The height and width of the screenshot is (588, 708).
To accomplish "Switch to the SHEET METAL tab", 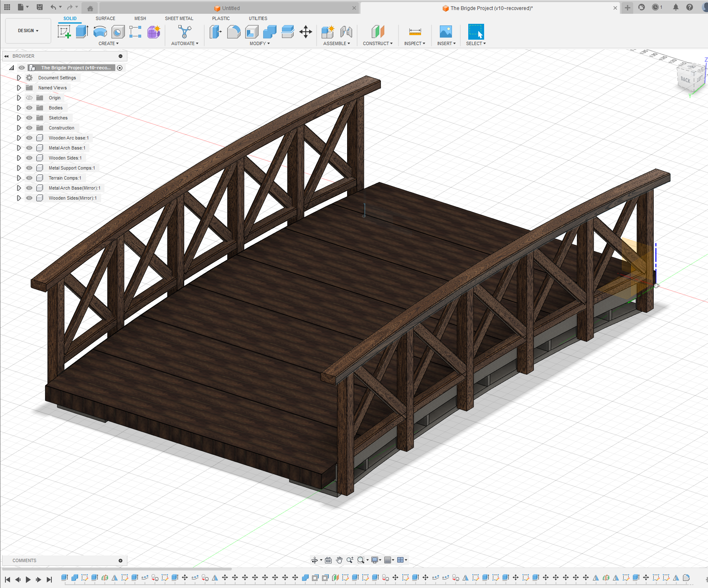I will [x=179, y=18].
